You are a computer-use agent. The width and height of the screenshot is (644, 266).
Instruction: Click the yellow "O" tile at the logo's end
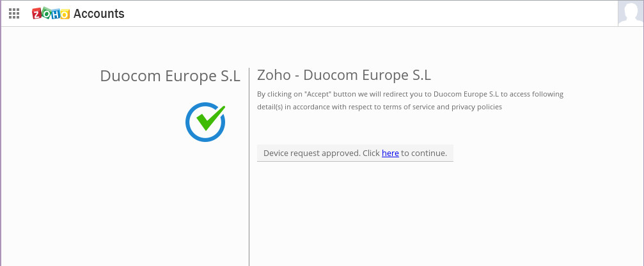tap(65, 14)
